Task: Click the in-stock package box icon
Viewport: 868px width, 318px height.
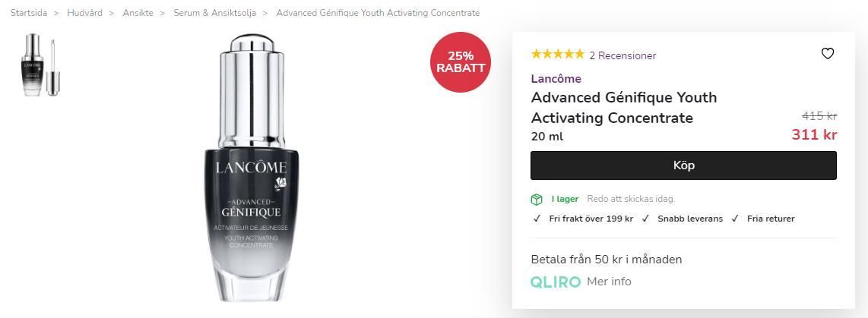Action: pyautogui.click(x=537, y=199)
